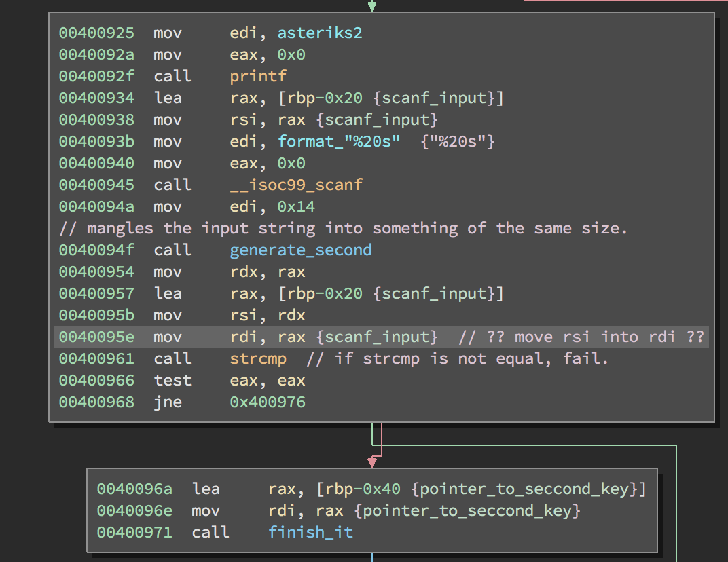Open the generate_second function
Image resolution: width=728 pixels, height=562 pixels.
300,250
